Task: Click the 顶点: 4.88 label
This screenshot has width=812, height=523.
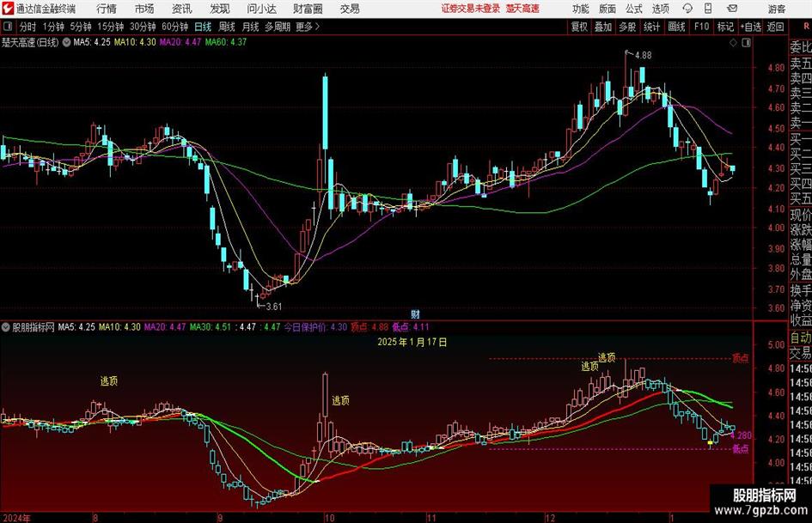Action: pos(369,327)
